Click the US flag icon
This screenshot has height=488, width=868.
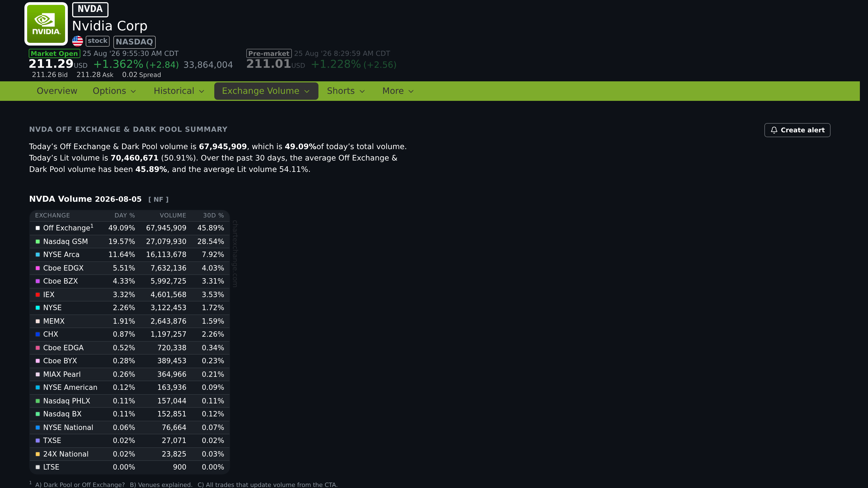78,41
